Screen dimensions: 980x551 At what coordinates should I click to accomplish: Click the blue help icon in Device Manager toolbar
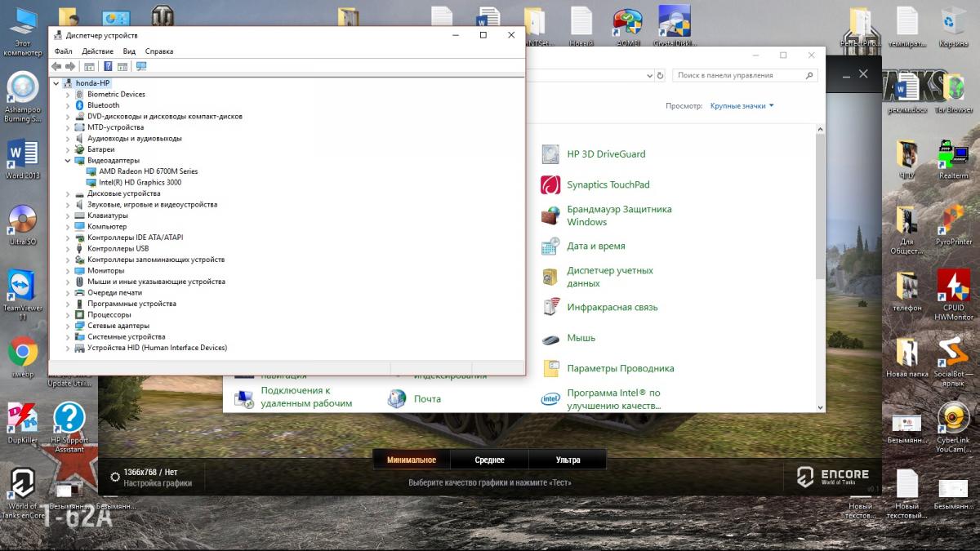tap(107, 66)
